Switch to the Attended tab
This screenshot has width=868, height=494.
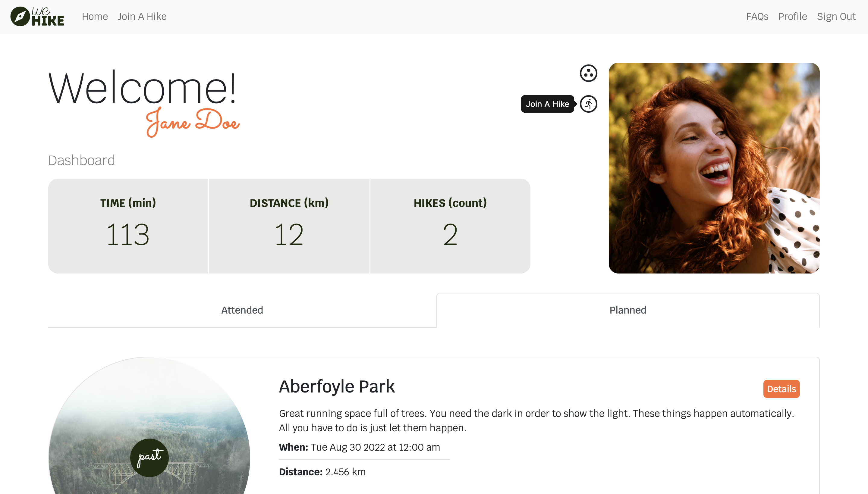pyautogui.click(x=242, y=310)
